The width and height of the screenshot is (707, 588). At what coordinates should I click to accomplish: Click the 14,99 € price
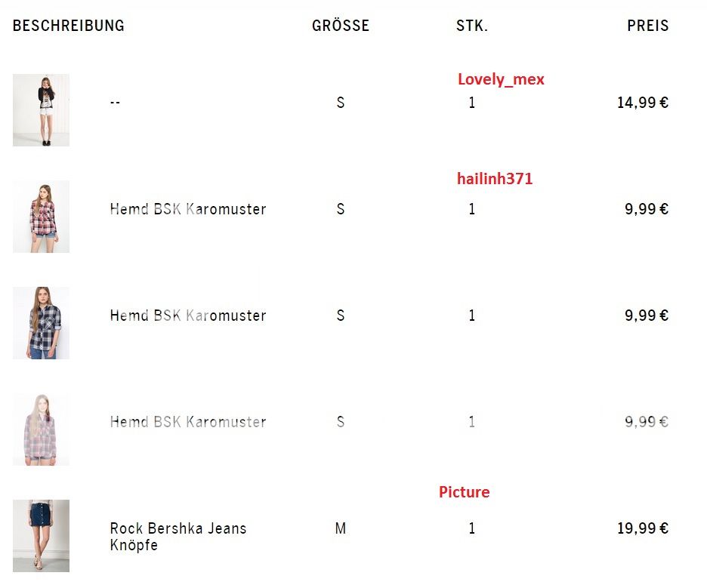coord(643,103)
